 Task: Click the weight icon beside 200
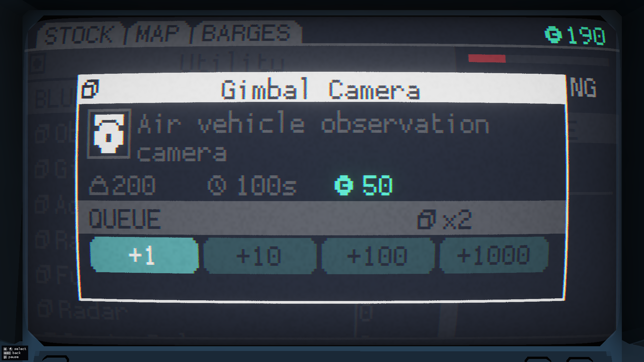tap(99, 186)
